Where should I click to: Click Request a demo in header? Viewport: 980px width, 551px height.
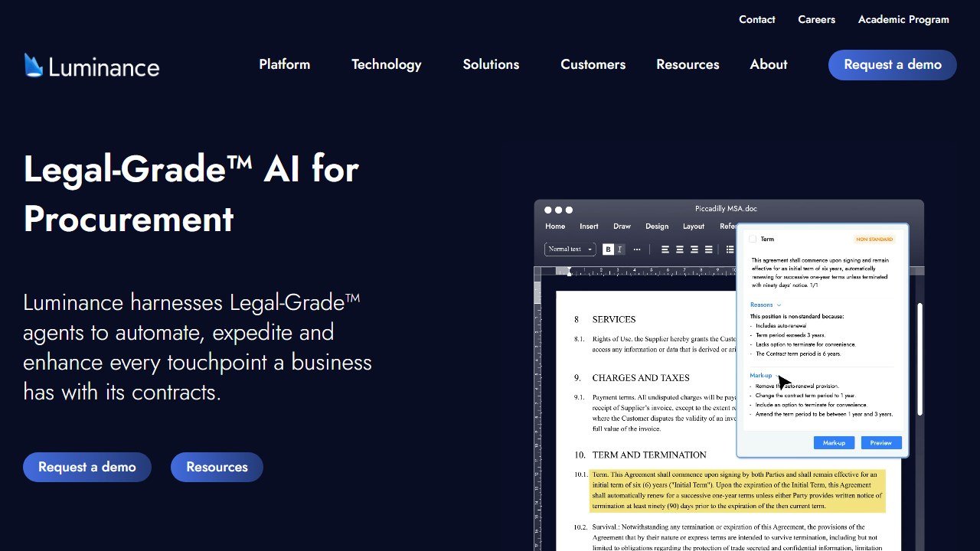tap(893, 65)
